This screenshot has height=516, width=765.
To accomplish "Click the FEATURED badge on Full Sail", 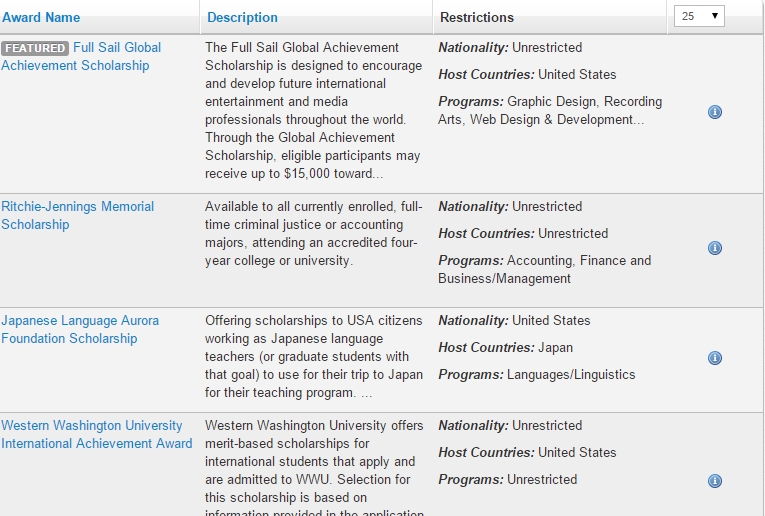I will tap(35, 48).
